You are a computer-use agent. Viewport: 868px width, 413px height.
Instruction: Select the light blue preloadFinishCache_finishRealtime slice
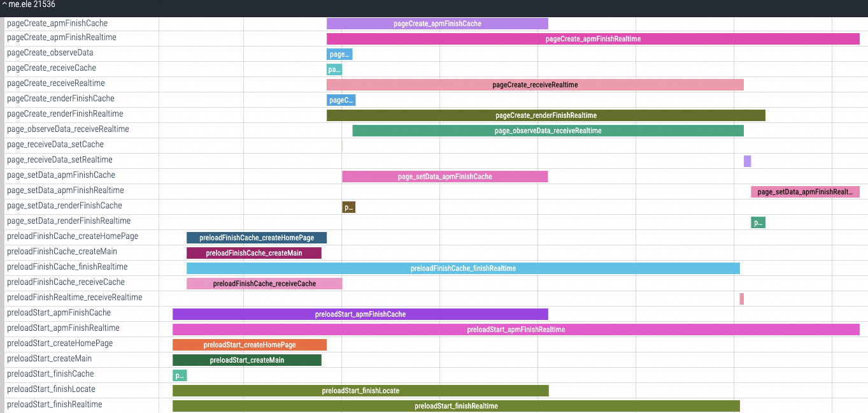click(462, 268)
